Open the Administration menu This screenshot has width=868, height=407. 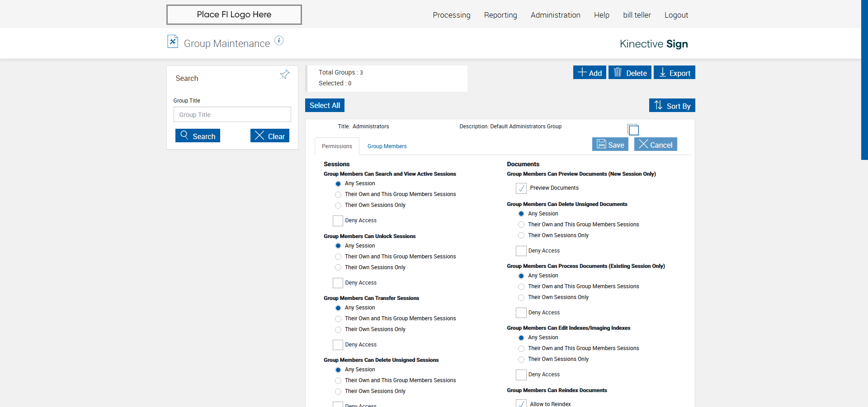click(x=555, y=15)
